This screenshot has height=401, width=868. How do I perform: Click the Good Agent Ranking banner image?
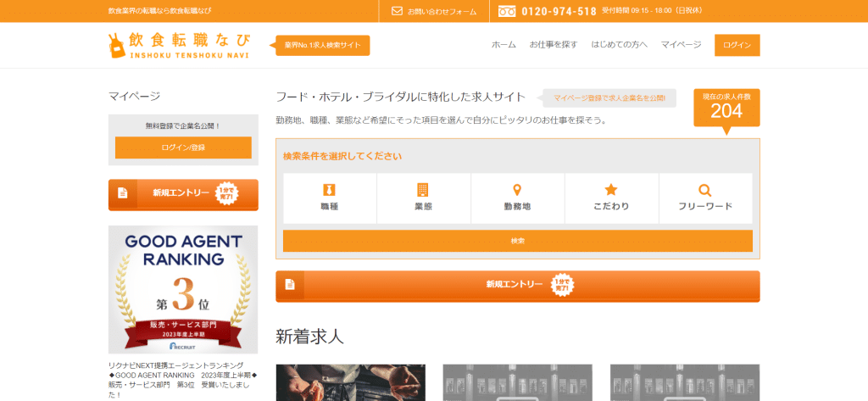coord(183,289)
